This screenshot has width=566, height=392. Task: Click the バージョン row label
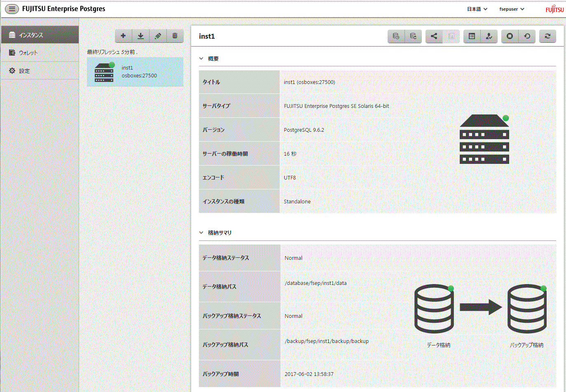213,130
